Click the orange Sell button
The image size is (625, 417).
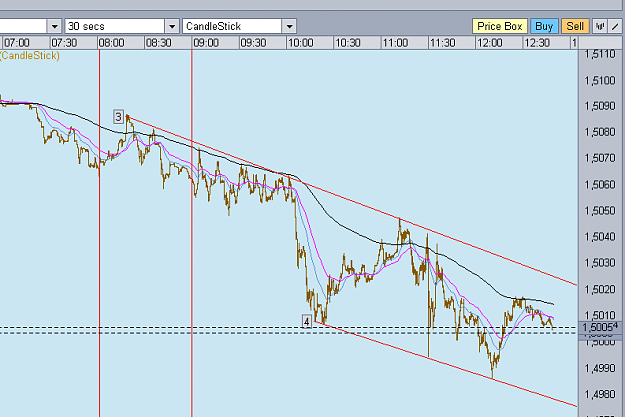(x=575, y=26)
